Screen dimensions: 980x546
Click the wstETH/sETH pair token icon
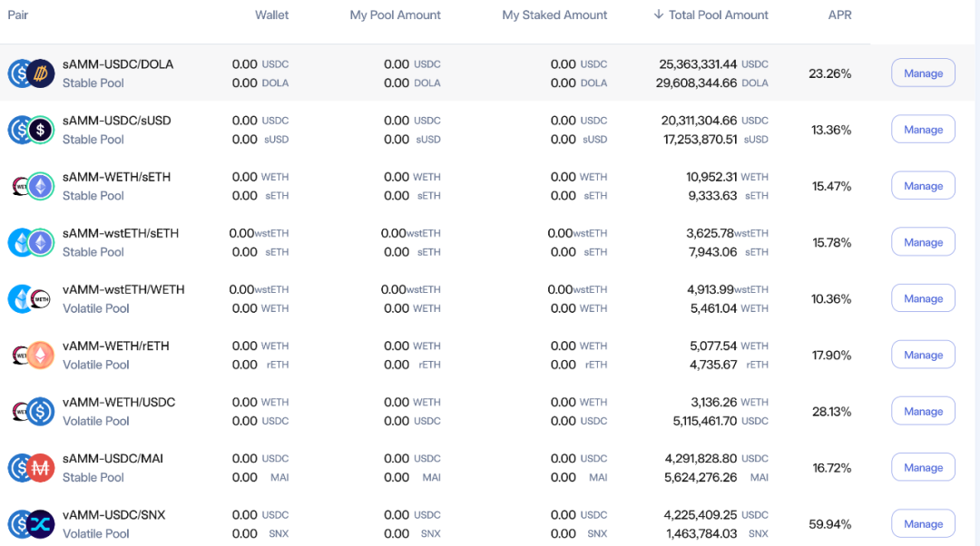click(31, 242)
